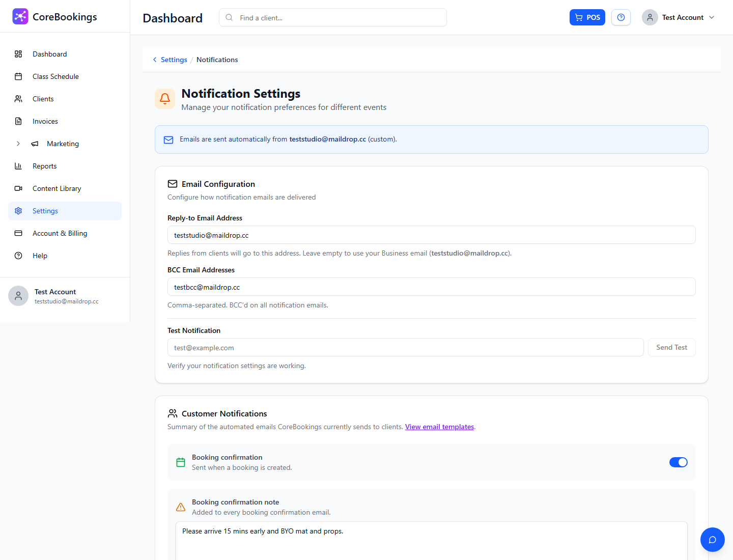Expand the Marketing submenu chevron
Screen dimensions: 733x560
coord(18,144)
